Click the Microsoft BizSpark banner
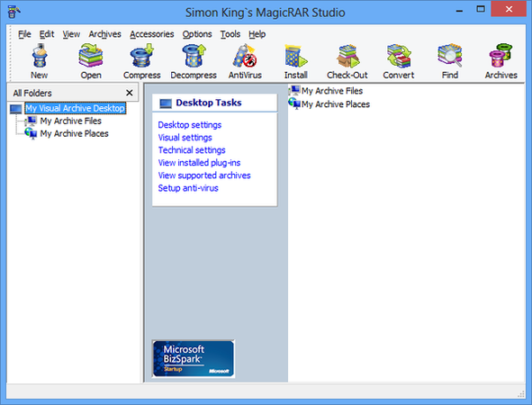The width and height of the screenshot is (532, 405). click(194, 359)
